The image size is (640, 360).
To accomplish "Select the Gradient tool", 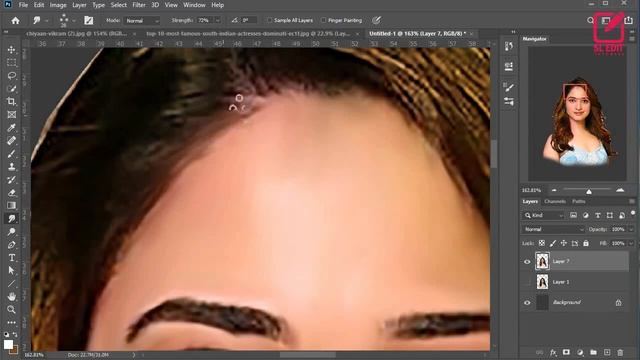I will 11,206.
